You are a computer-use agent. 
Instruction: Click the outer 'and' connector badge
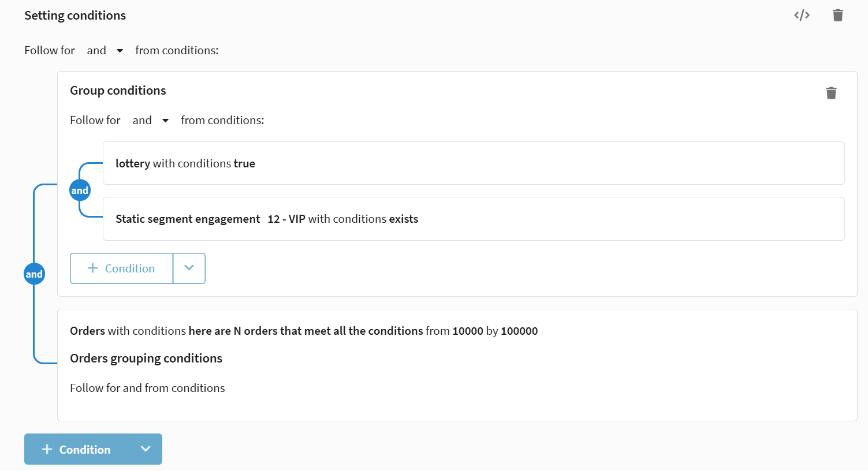tap(34, 274)
